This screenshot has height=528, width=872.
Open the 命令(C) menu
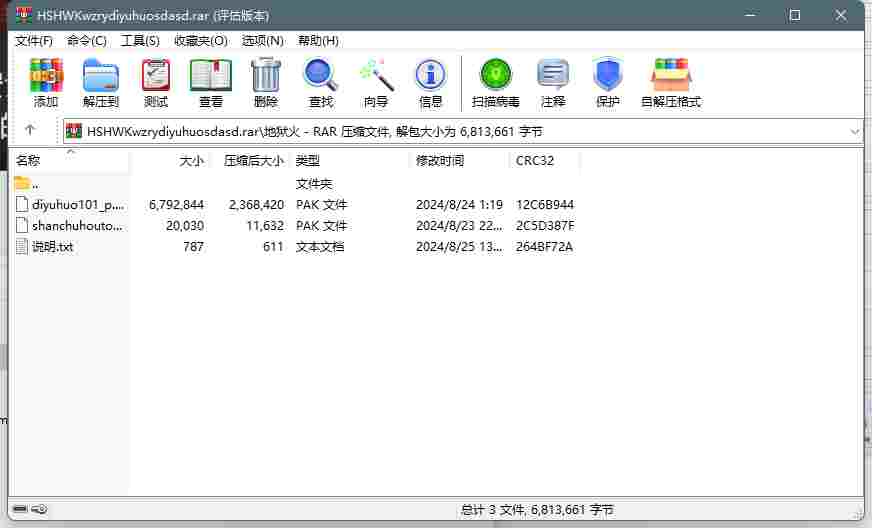click(86, 41)
